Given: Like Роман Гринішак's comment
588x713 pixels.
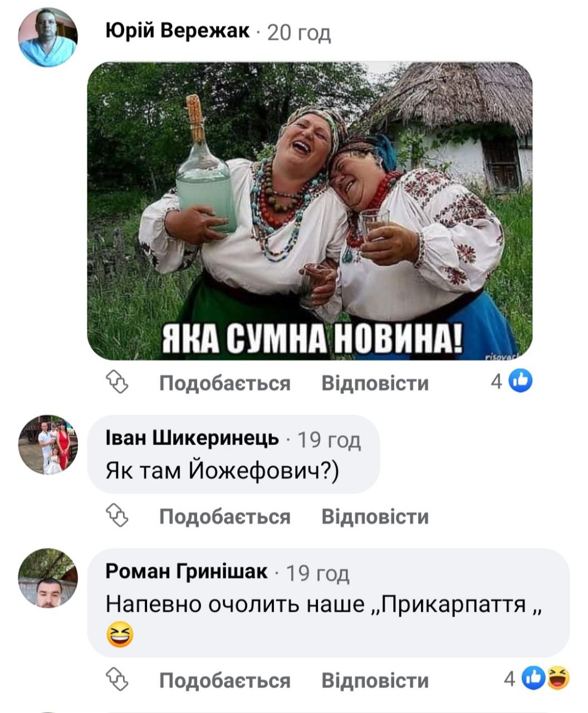Looking at the screenshot, I should coord(225,680).
